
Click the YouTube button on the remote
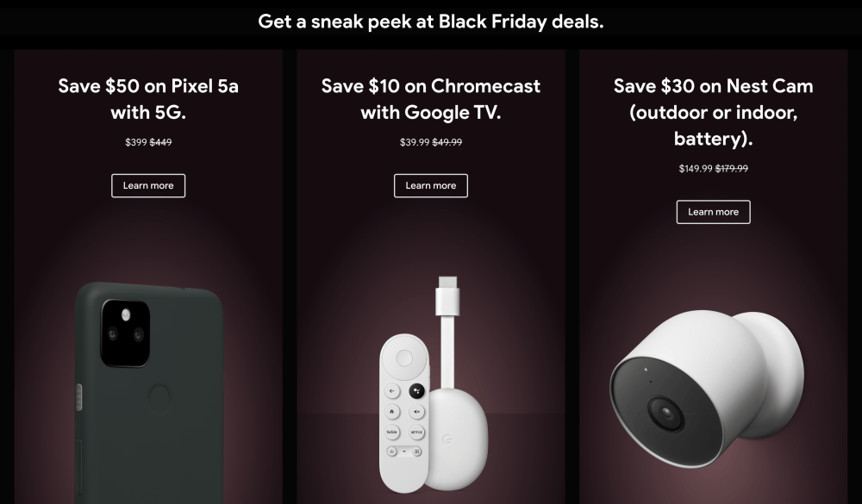point(391,431)
